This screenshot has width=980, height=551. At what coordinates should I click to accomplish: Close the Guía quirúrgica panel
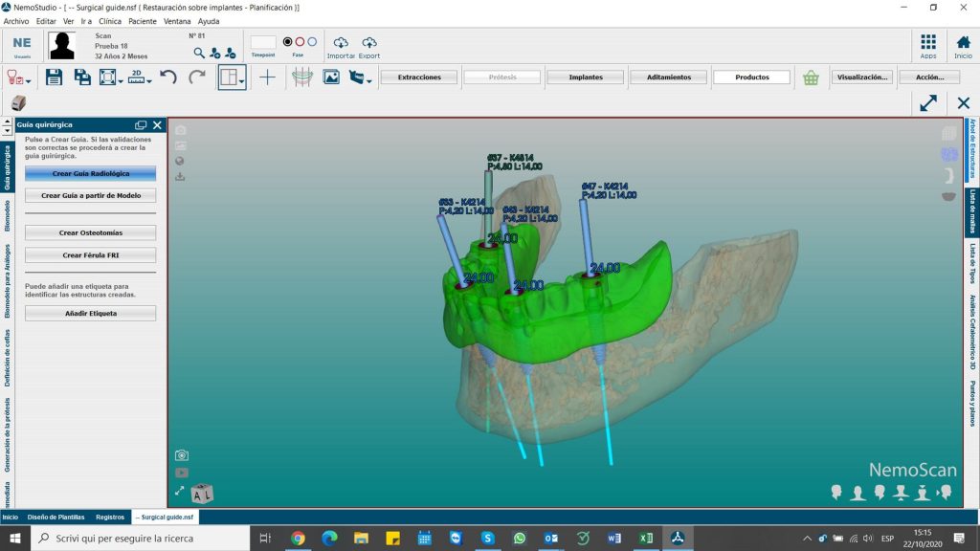[158, 125]
